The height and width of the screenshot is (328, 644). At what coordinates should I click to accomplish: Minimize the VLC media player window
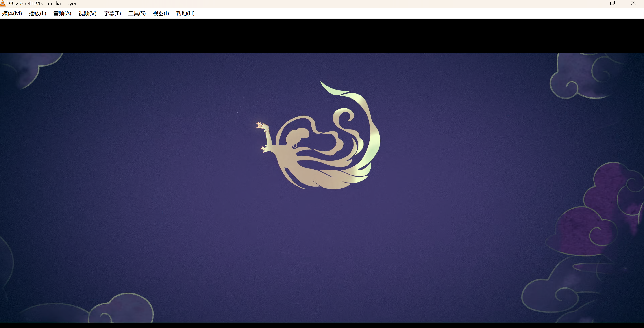592,3
